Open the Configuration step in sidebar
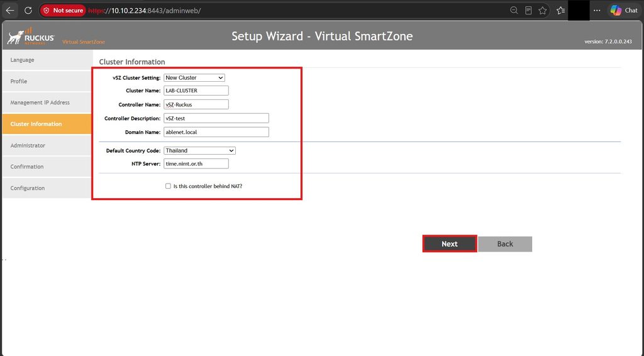The height and width of the screenshot is (356, 644). point(47,188)
